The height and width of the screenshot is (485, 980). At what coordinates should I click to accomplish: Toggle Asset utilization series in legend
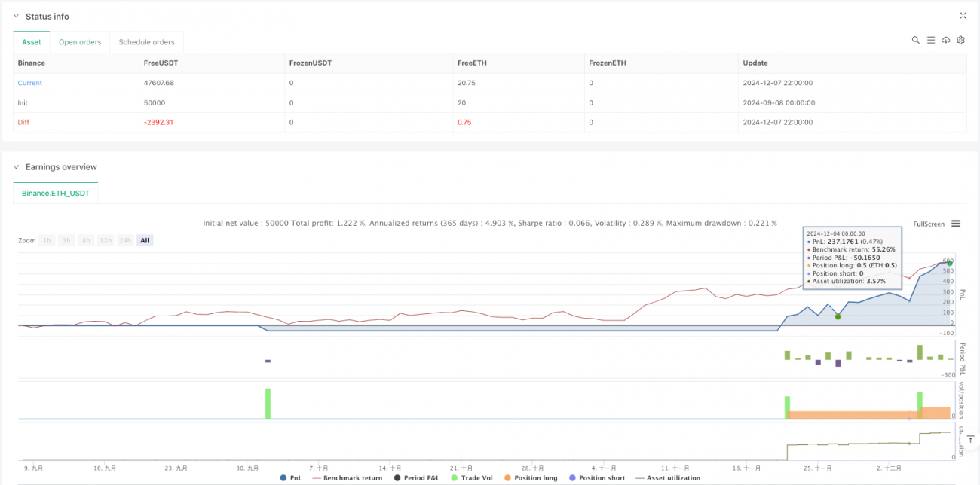click(x=667, y=478)
